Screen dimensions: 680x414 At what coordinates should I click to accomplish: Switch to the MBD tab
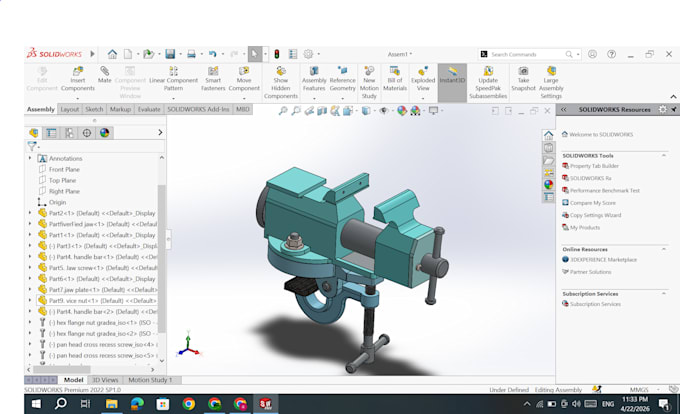tap(243, 109)
